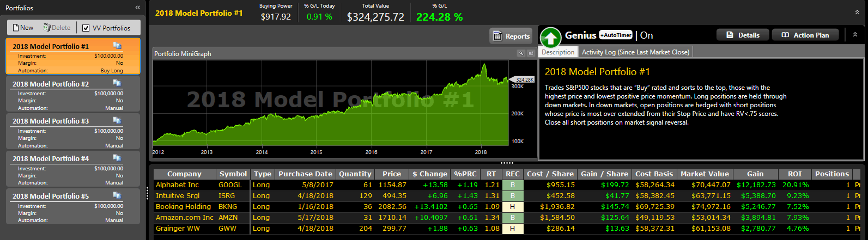868x240 pixels.
Task: Sort table by ROI column header
Action: tap(794, 174)
